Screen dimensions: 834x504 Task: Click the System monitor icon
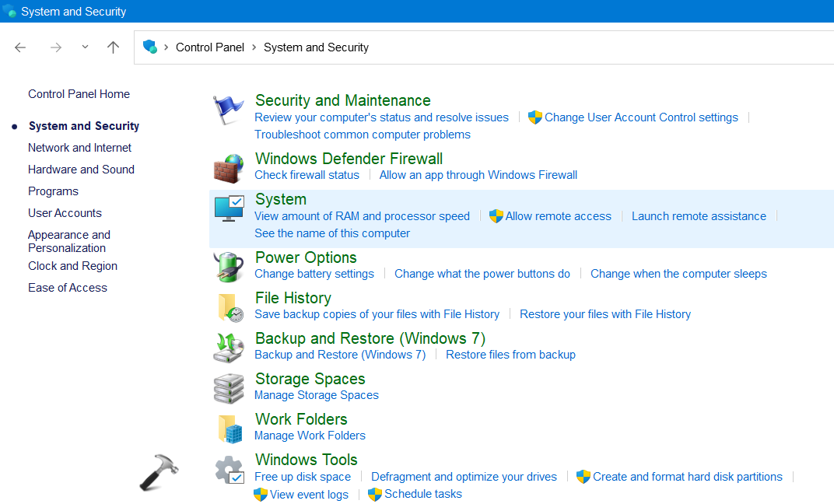pyautogui.click(x=229, y=208)
